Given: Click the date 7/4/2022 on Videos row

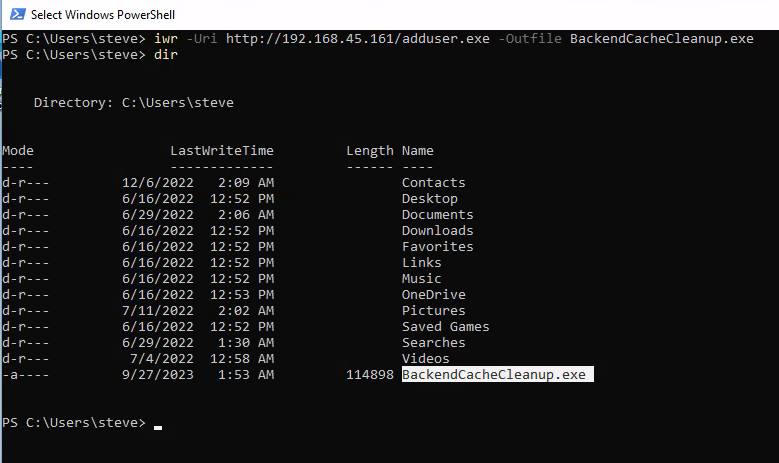Looking at the screenshot, I should [x=162, y=359].
